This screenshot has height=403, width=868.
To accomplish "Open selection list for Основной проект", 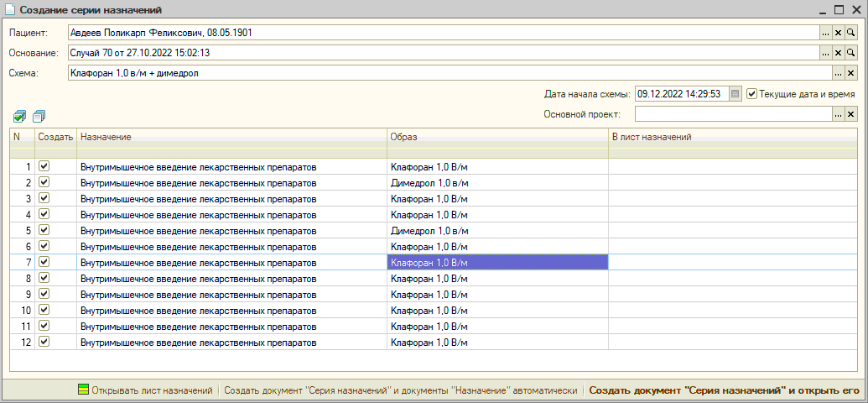I will 838,114.
